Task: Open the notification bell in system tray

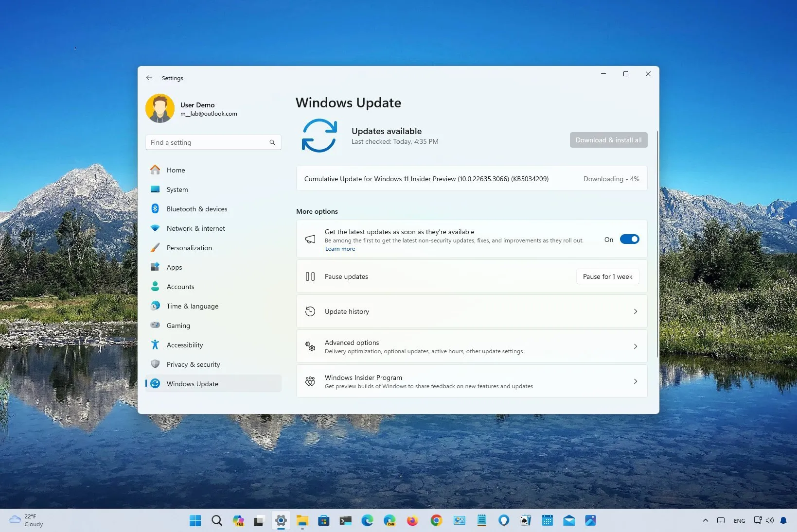Action: 785,520
